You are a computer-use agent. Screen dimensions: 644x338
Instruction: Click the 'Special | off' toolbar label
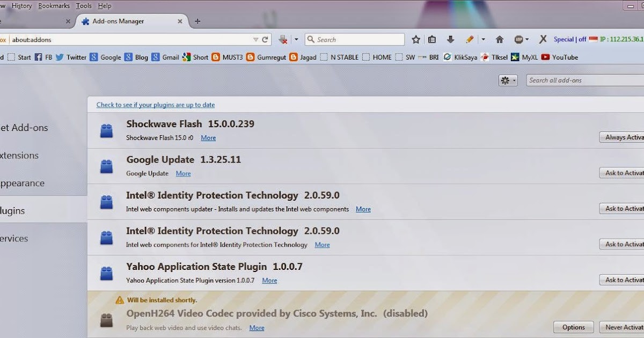tap(570, 40)
